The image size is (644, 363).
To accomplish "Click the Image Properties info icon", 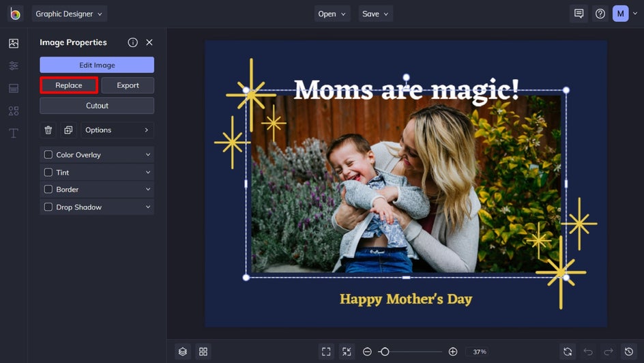I will coord(132,42).
